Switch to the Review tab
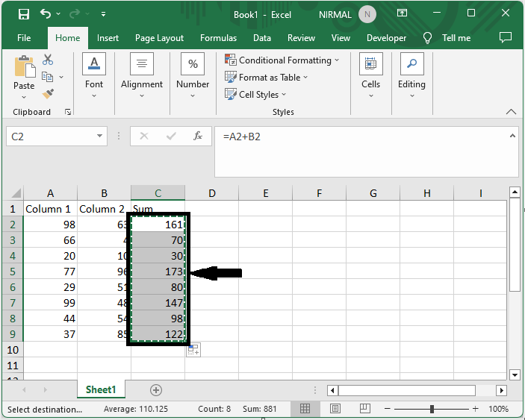The image size is (525, 420). pyautogui.click(x=302, y=38)
